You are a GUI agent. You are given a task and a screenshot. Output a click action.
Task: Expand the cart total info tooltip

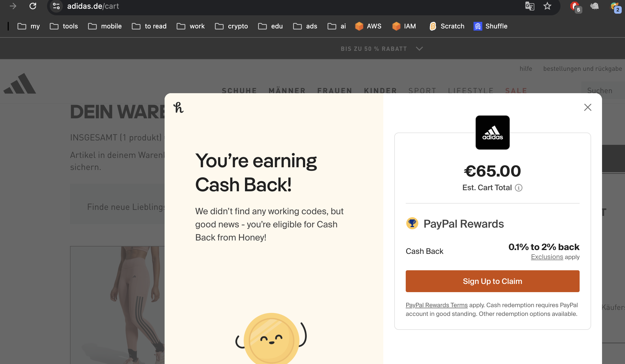518,187
